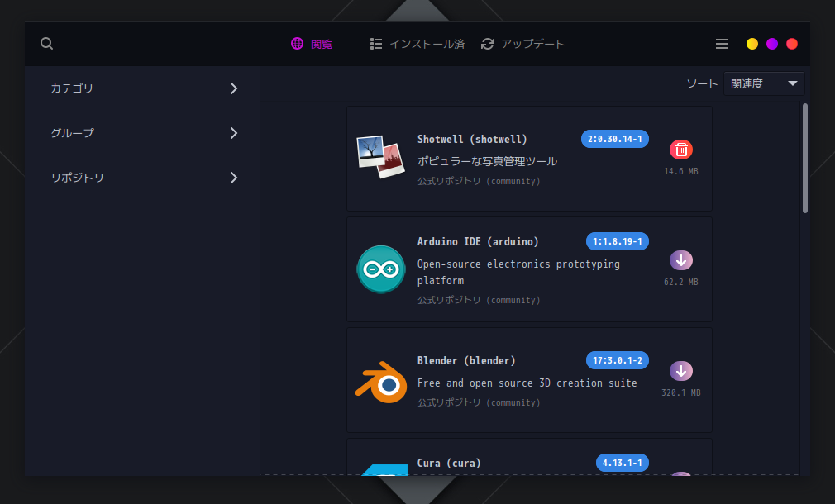This screenshot has height=504, width=835.
Task: Open the Shotwell (shotwell) title
Action: [x=472, y=139]
